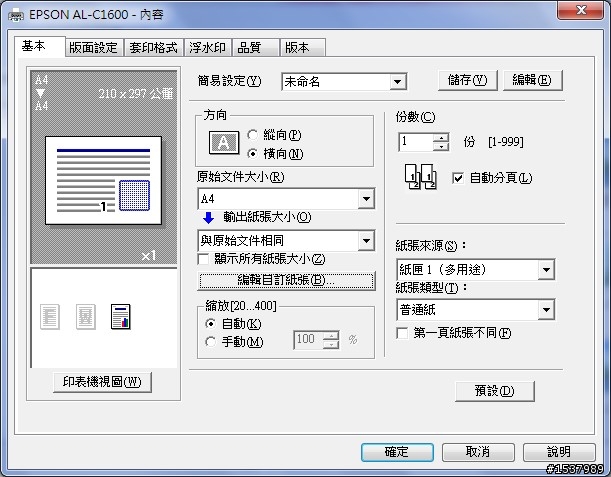Switch to the 版面設定 tab

point(94,48)
